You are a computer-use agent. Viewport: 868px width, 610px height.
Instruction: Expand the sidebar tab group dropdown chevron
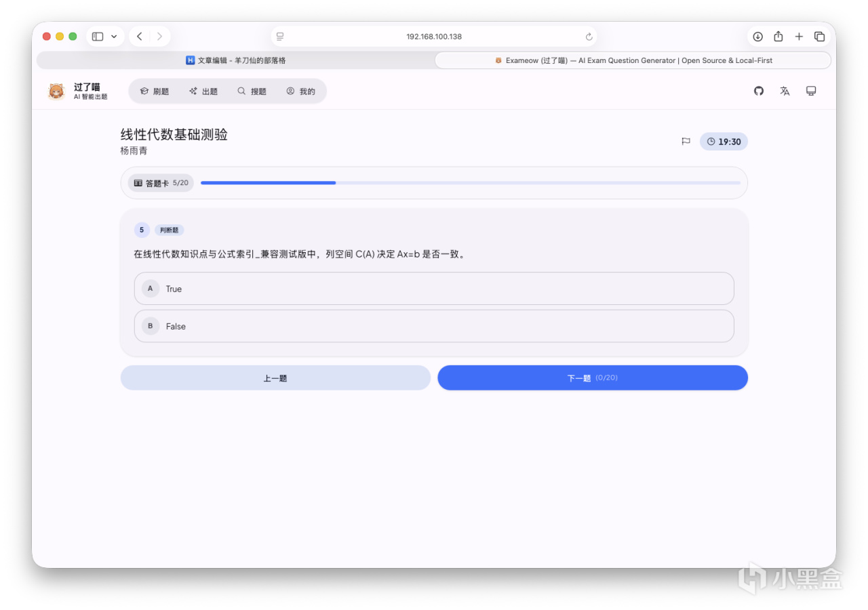click(x=114, y=37)
